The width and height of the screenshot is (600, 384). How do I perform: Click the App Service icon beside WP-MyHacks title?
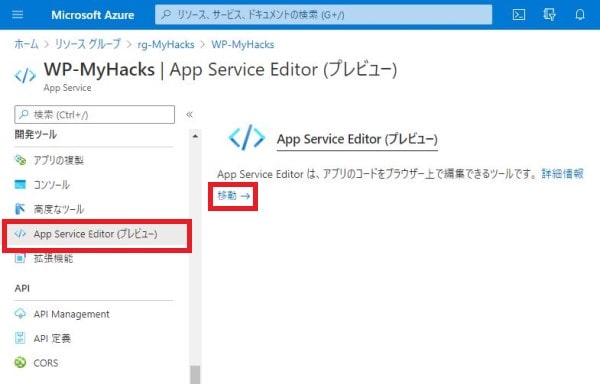(25, 75)
